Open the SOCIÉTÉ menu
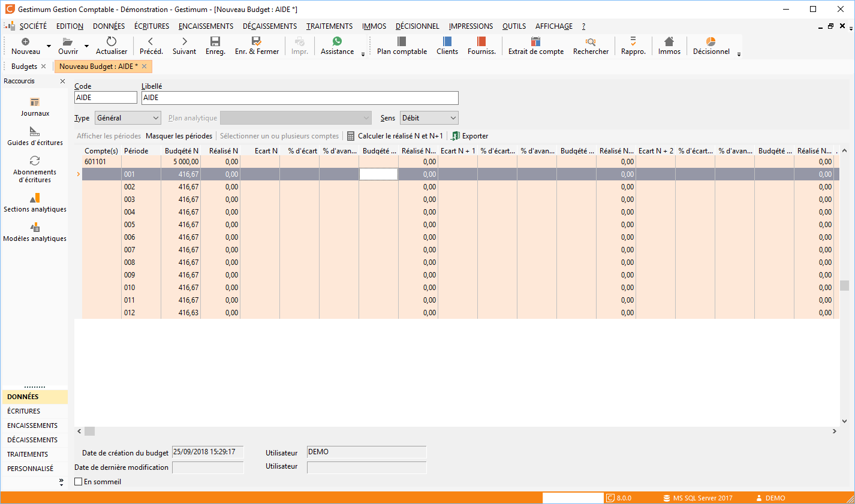 click(x=33, y=26)
